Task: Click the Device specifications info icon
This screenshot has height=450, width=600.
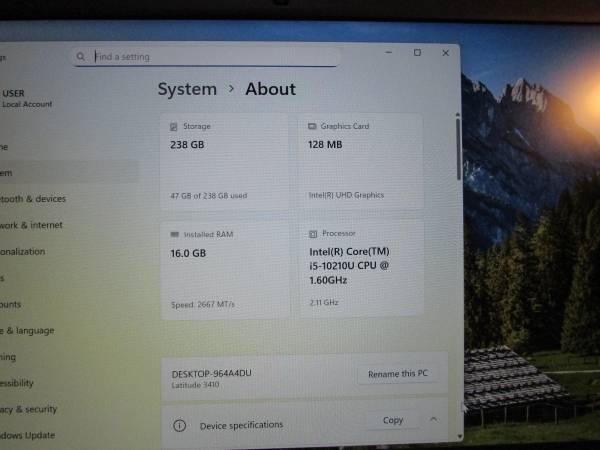Action: [179, 425]
